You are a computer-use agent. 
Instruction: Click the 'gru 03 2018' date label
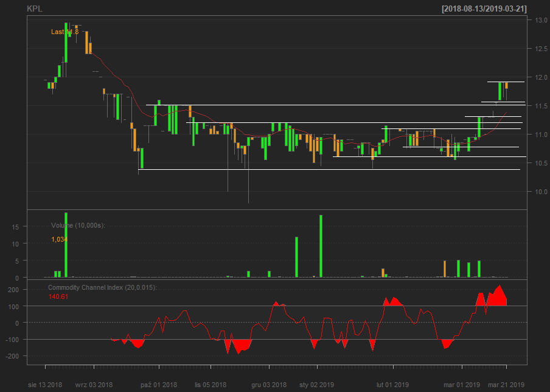(x=269, y=385)
